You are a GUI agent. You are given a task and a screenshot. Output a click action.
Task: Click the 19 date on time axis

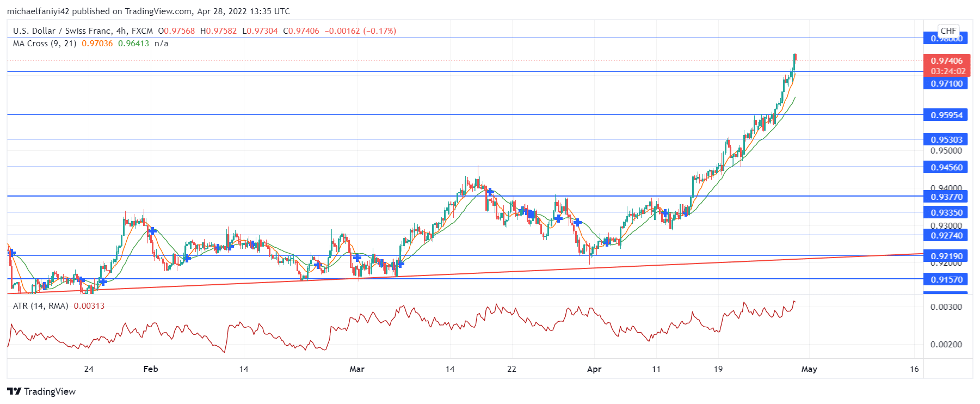[718, 369]
